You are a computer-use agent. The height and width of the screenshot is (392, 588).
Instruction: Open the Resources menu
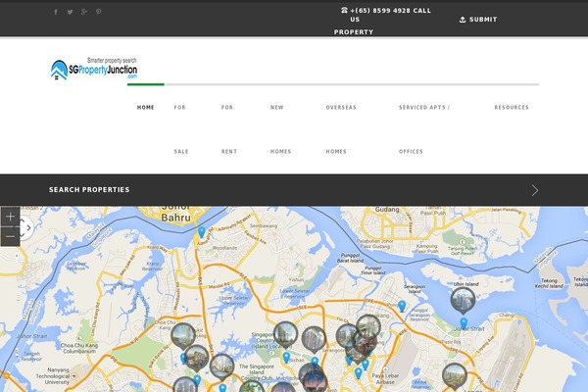[512, 107]
